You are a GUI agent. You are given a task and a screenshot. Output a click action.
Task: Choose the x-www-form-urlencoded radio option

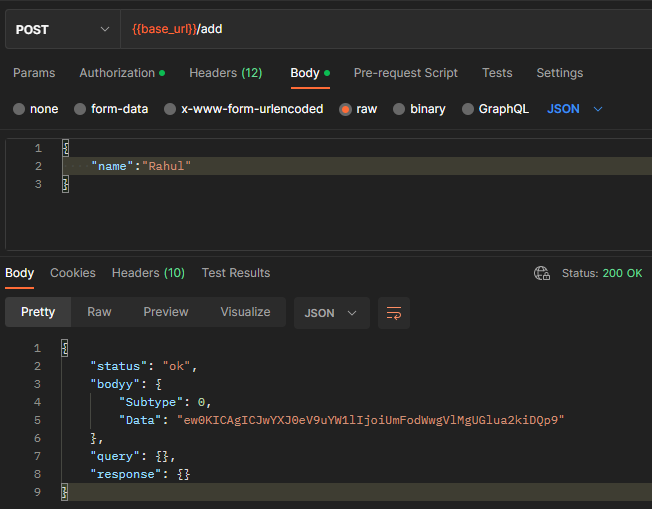point(171,109)
